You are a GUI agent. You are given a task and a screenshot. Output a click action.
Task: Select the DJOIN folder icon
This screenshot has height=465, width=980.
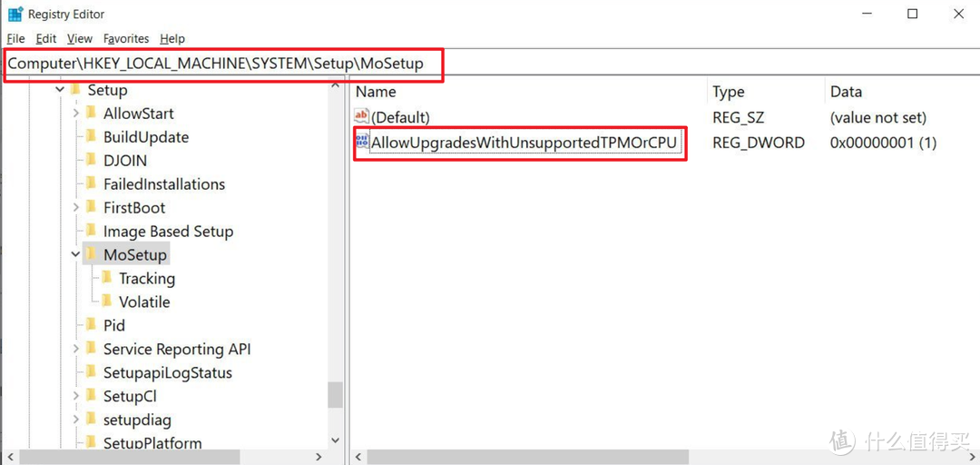tap(92, 160)
